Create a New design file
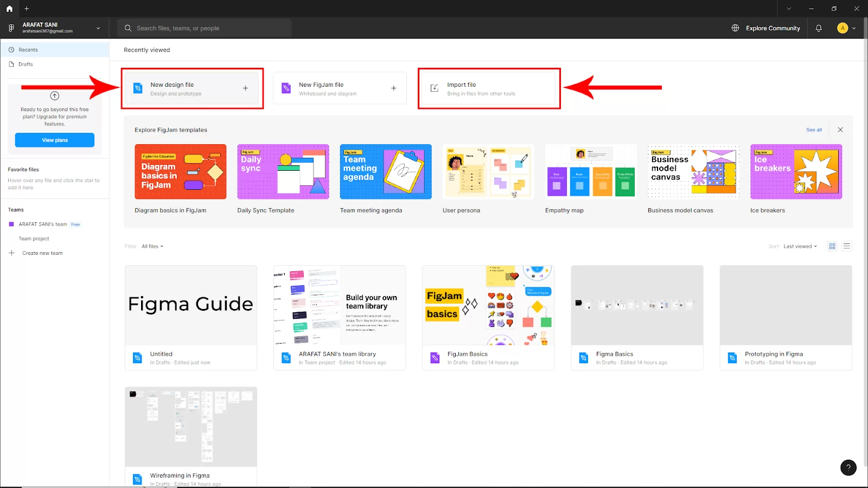The image size is (868, 488). pos(193,88)
